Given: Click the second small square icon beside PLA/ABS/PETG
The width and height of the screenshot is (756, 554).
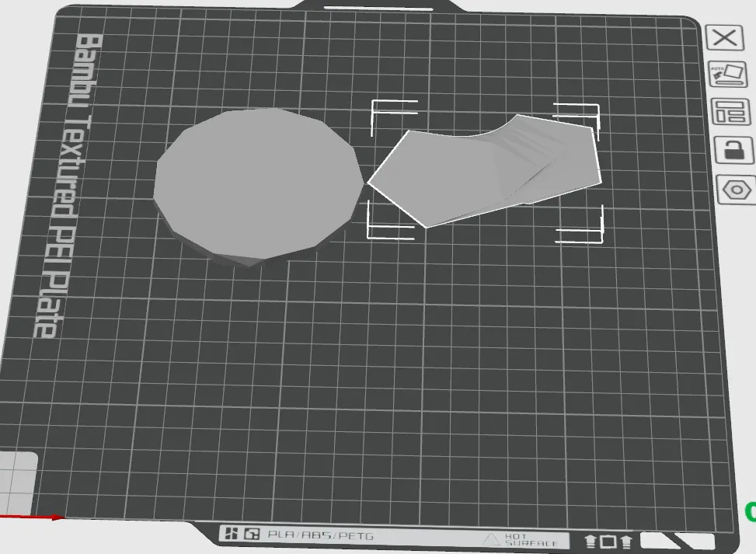Looking at the screenshot, I should point(252,534).
